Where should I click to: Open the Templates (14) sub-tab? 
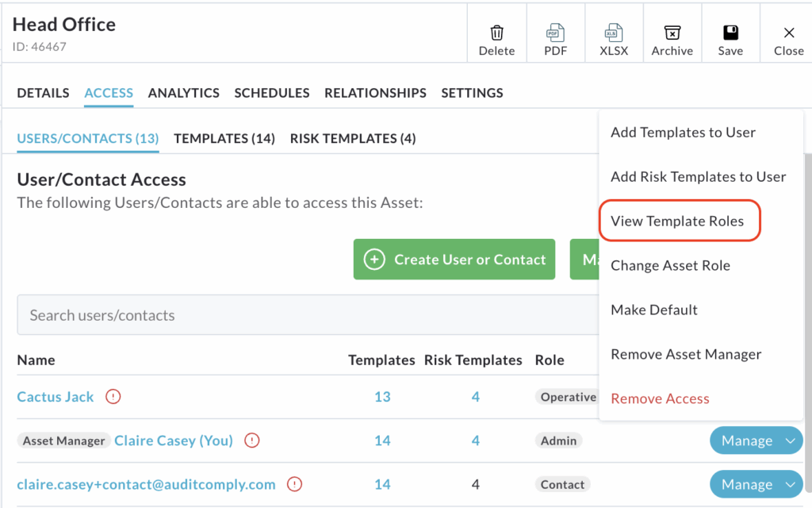(224, 138)
